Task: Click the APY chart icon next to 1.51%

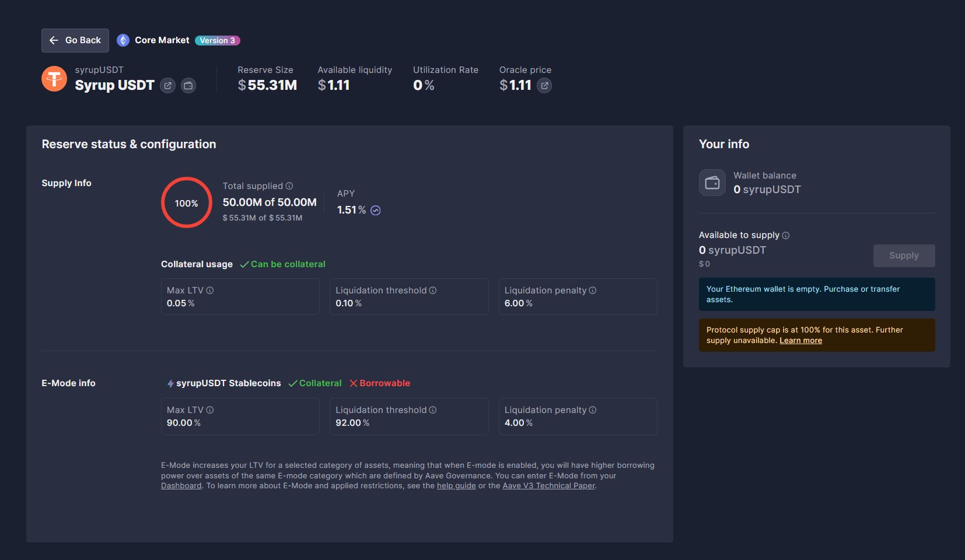Action: [376, 211]
